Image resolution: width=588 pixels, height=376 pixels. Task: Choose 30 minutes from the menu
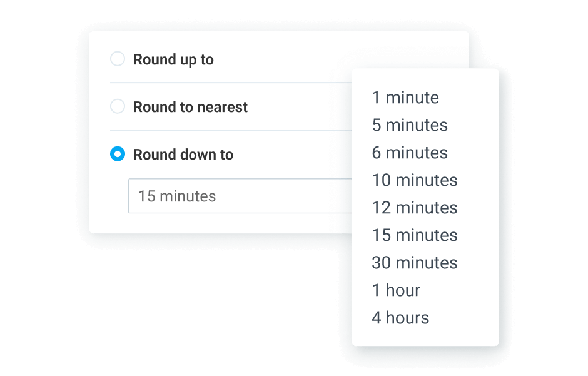click(x=415, y=263)
